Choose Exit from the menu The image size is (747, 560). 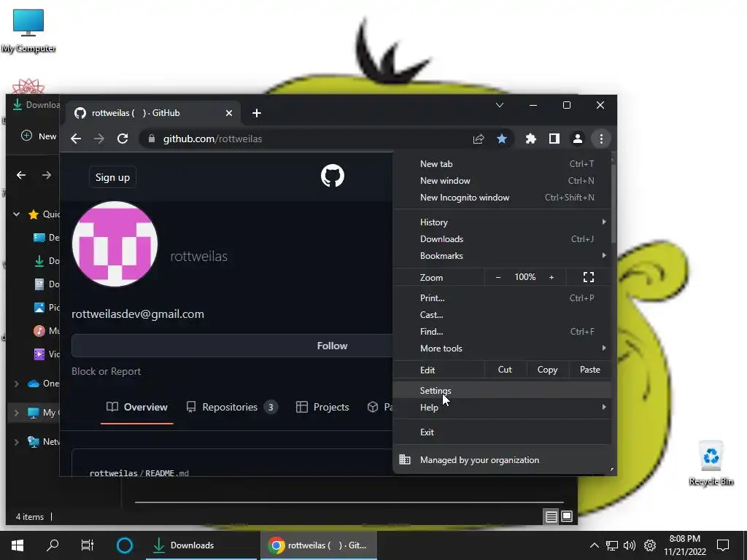pyautogui.click(x=502, y=432)
